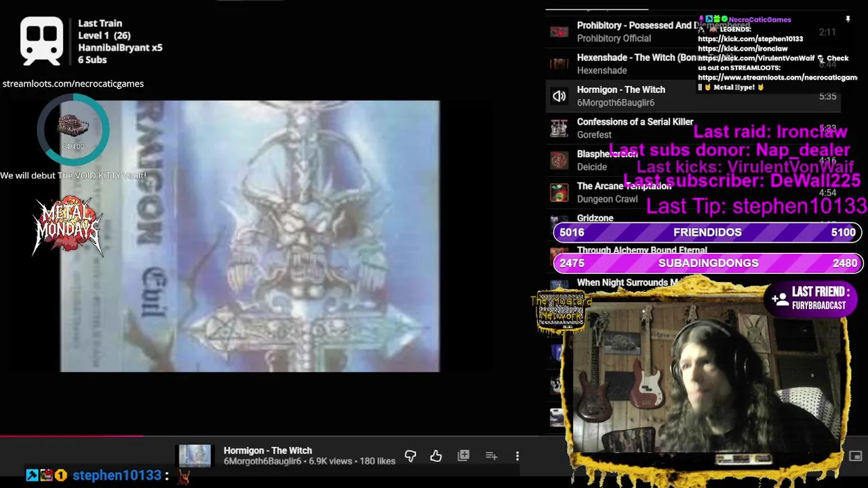The width and height of the screenshot is (868, 488).
Task: Click the thumbs-down dislike icon
Action: pyautogui.click(x=410, y=456)
